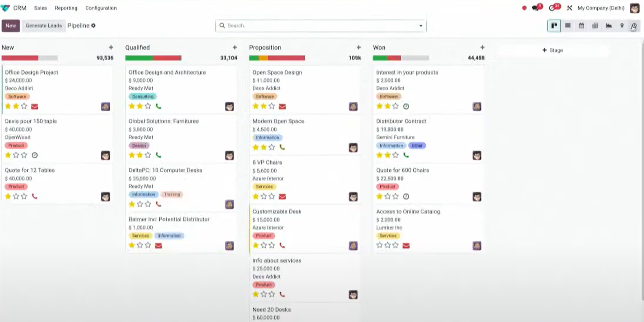644x322 pixels.
Task: Click the Other tag on Distributor Contract
Action: (x=417, y=145)
